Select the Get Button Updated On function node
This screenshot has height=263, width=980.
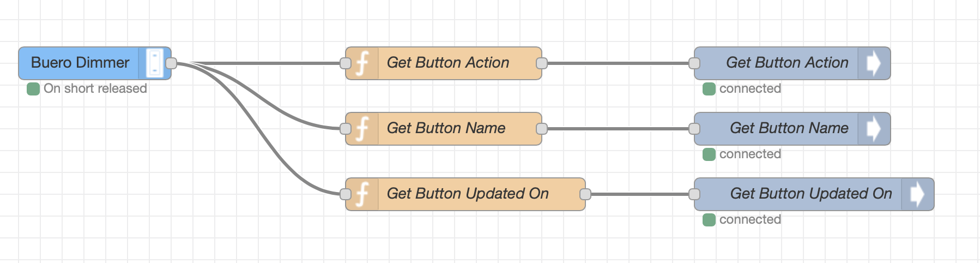pos(467,194)
